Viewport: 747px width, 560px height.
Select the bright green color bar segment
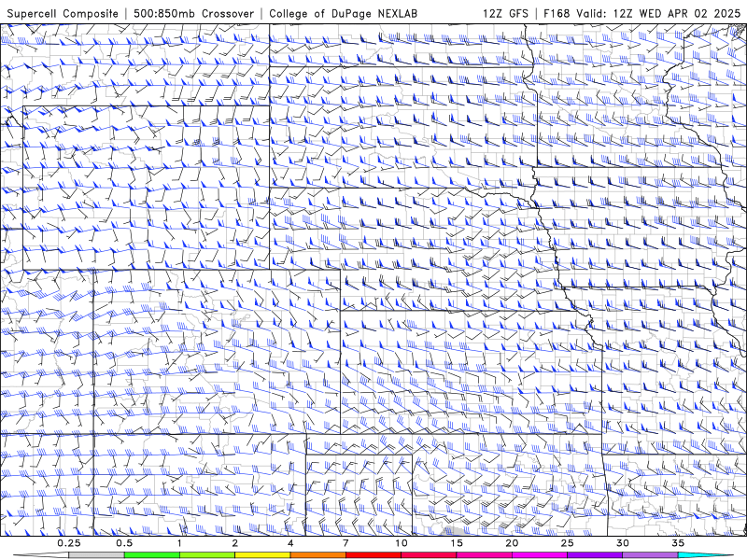(x=152, y=555)
